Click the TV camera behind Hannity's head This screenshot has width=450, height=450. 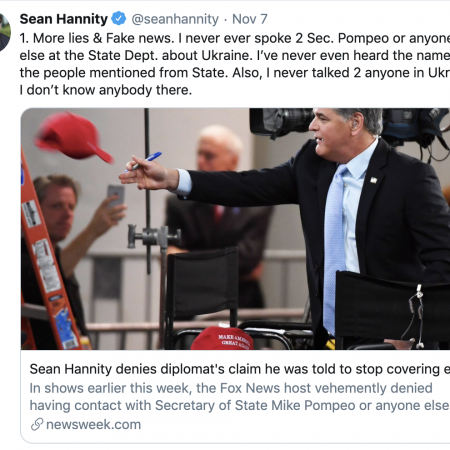click(x=282, y=122)
